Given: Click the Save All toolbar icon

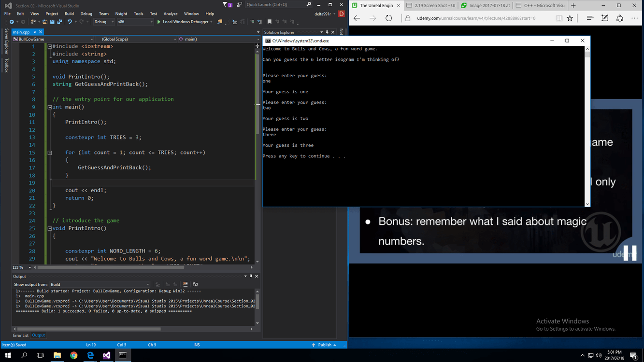Looking at the screenshot, I should pyautogui.click(x=60, y=22).
